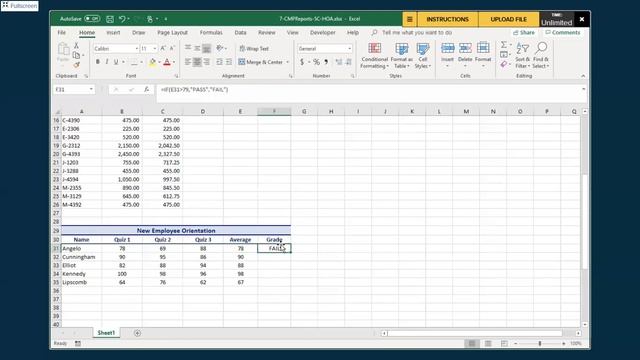Click the Increase Font Size icon
The image size is (640, 360).
[163, 49]
